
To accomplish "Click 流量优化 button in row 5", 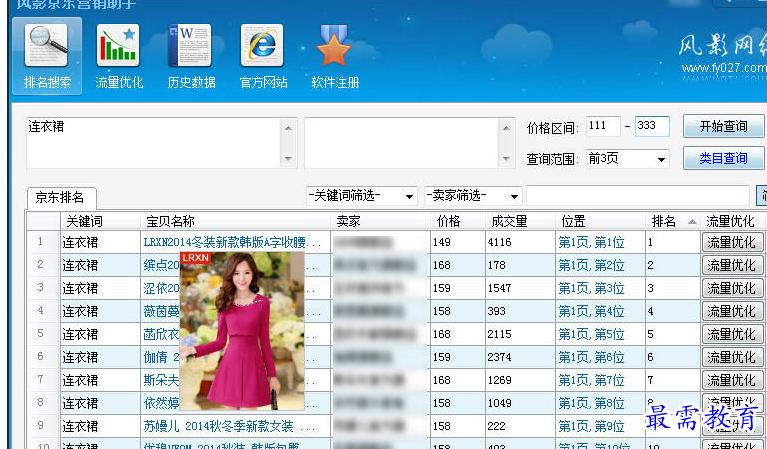I will pyautogui.click(x=731, y=334).
